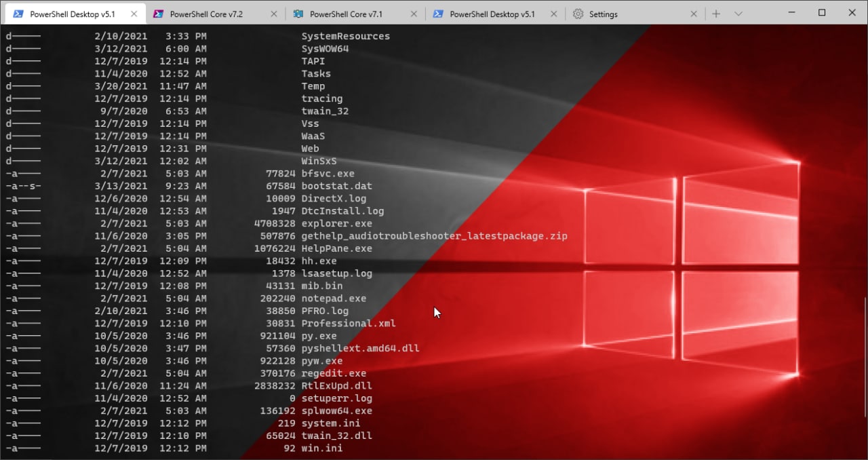Click the Web directory name
The image size is (868, 460).
(x=311, y=149)
